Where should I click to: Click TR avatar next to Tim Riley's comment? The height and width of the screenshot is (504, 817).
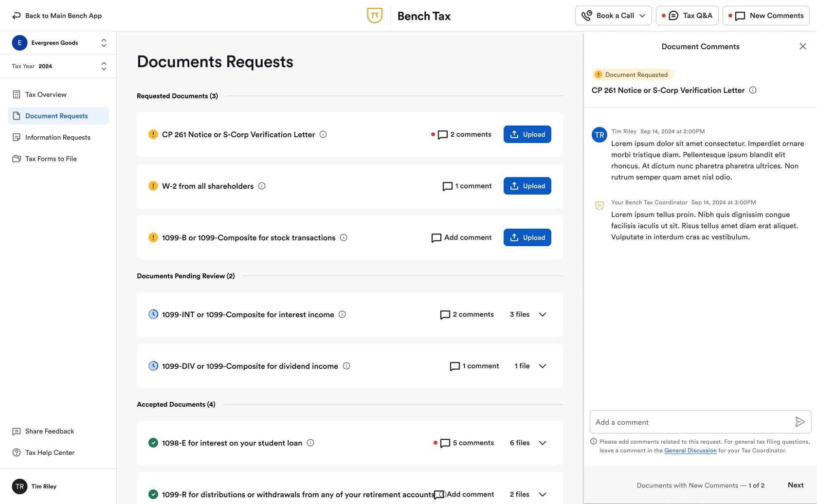pyautogui.click(x=599, y=135)
